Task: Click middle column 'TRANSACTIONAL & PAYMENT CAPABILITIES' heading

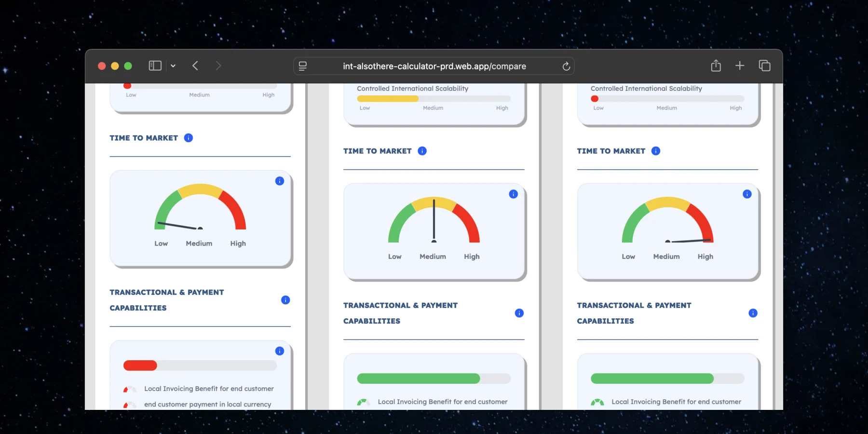Action: [x=401, y=313]
